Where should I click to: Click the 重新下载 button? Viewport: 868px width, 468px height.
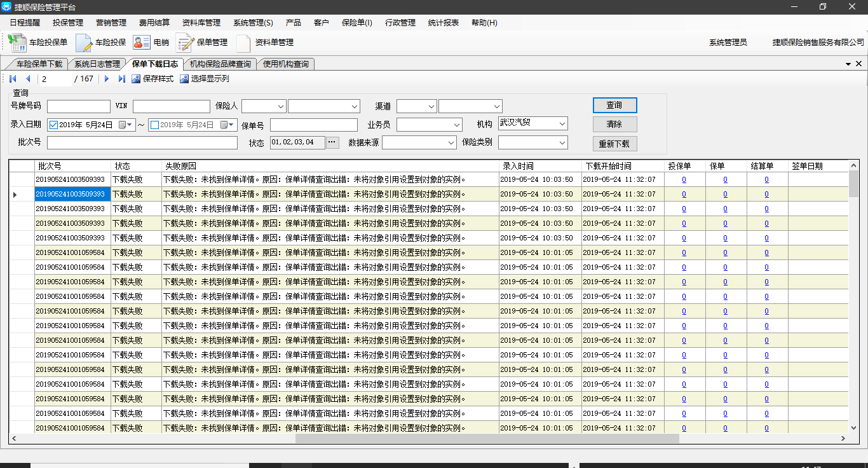(614, 144)
